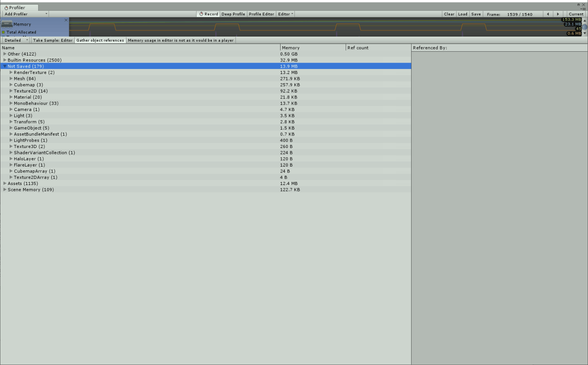Image resolution: width=588 pixels, height=365 pixels.
Task: Click the 0.50 GB memory value
Action: click(289, 54)
